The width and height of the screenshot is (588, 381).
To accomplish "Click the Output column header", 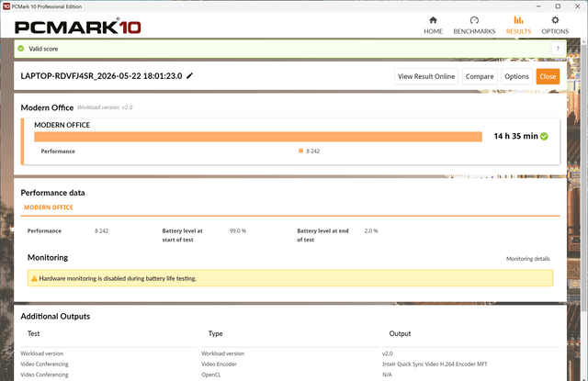I will [400, 333].
